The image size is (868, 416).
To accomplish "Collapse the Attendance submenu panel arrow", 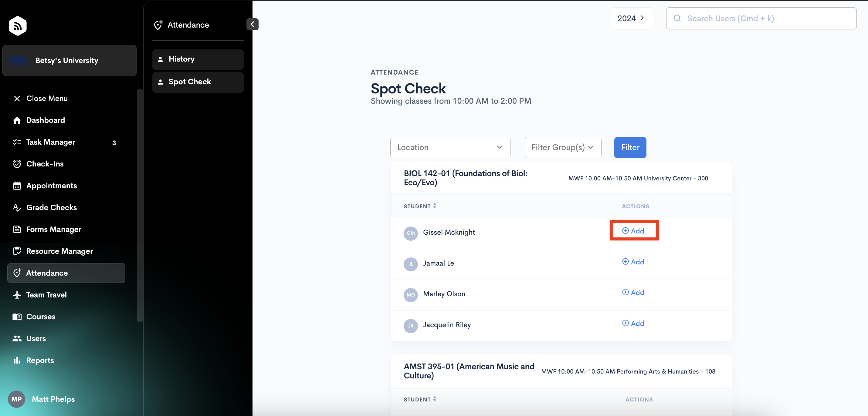I will tap(253, 24).
